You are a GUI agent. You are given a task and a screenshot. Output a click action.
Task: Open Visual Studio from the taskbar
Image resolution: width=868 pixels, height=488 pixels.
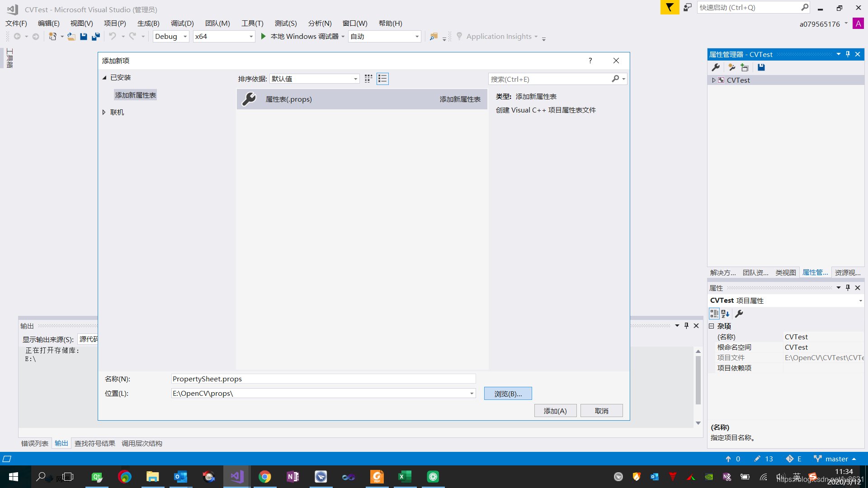tap(237, 477)
